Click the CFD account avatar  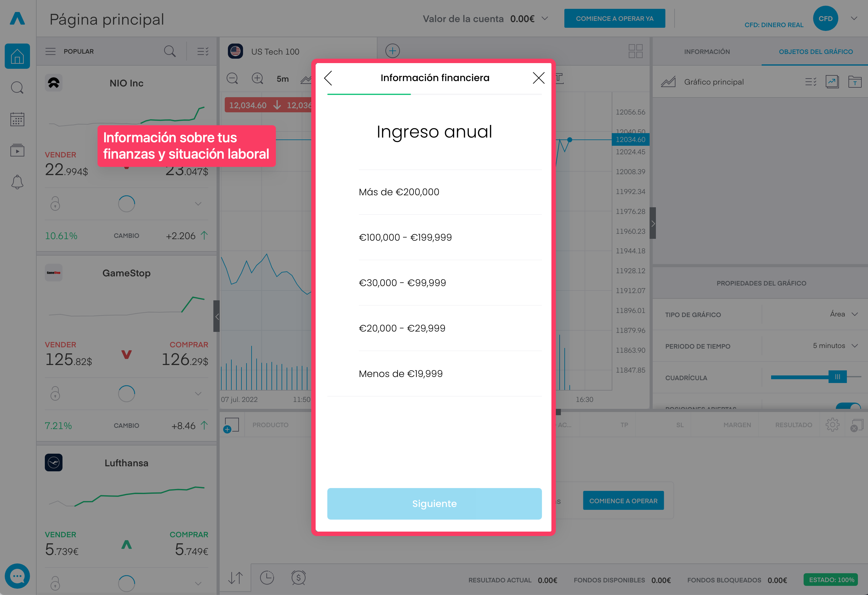(825, 18)
